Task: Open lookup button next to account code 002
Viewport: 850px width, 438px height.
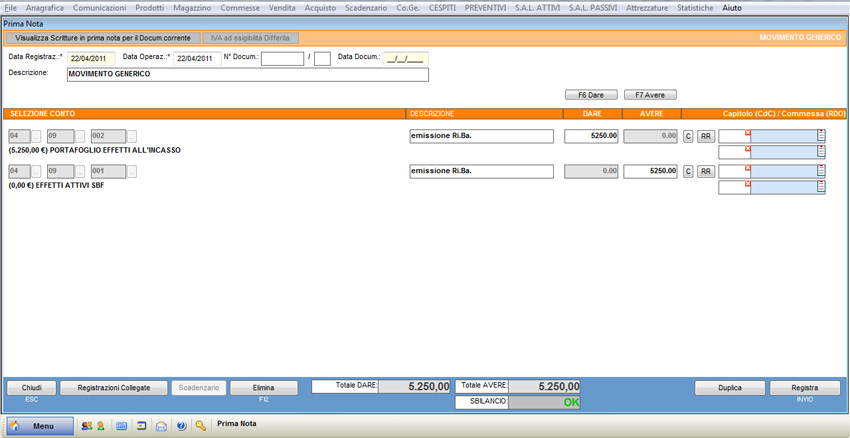Action: pos(132,136)
